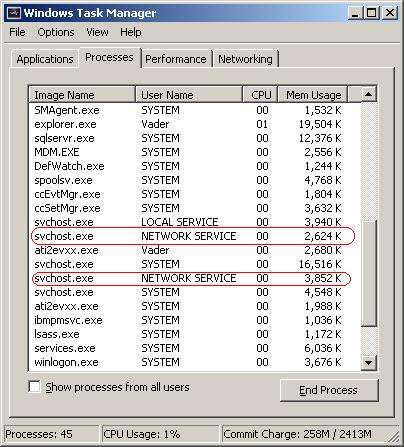Open the Help menu
404x447 pixels.
coord(131,32)
